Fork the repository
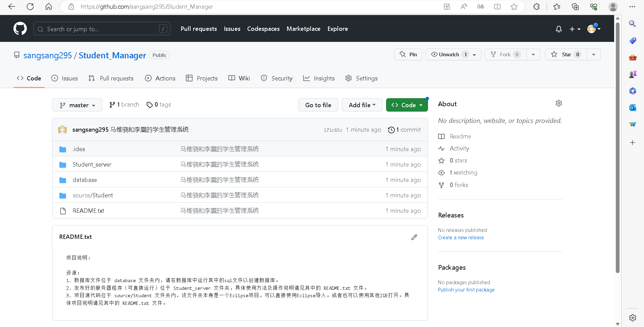The width and height of the screenshot is (644, 327). pos(505,55)
